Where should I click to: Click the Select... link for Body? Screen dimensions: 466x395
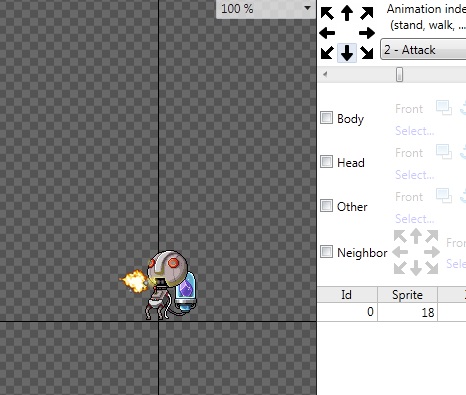tap(415, 131)
